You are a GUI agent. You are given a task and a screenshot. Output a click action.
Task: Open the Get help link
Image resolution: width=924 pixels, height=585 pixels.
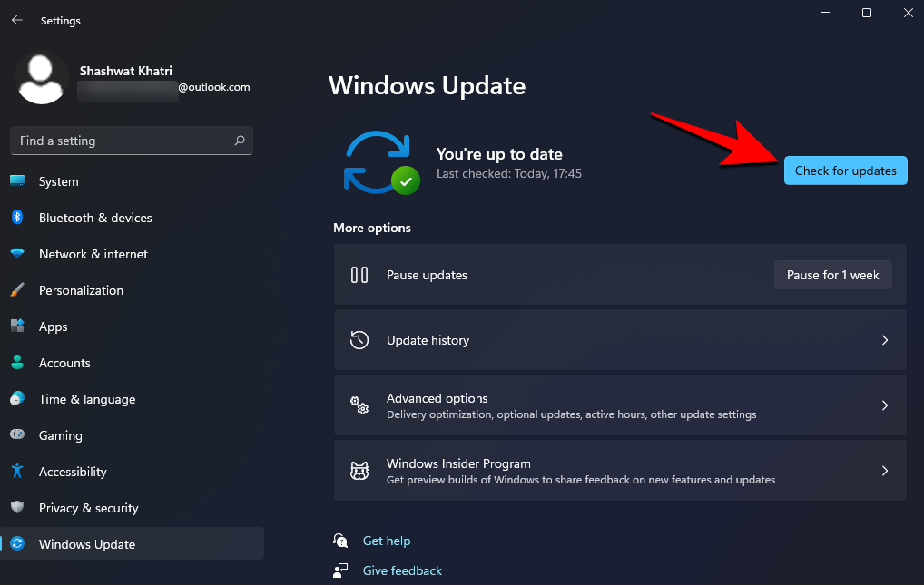[x=387, y=541]
